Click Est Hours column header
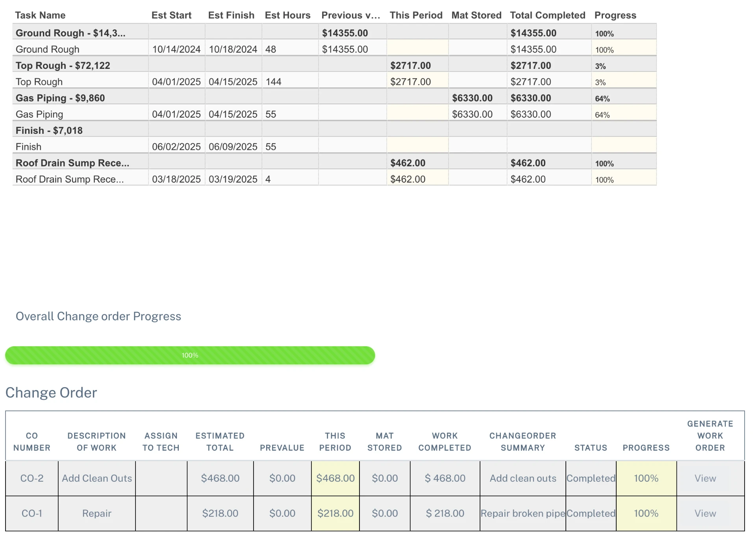Viewport: 756px width, 545px height. point(287,15)
